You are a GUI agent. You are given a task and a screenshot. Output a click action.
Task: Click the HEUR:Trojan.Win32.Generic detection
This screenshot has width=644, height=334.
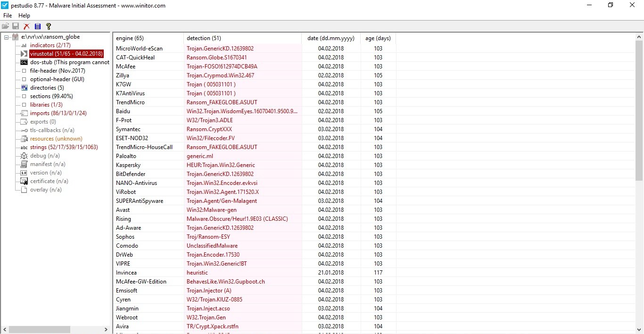coord(221,165)
